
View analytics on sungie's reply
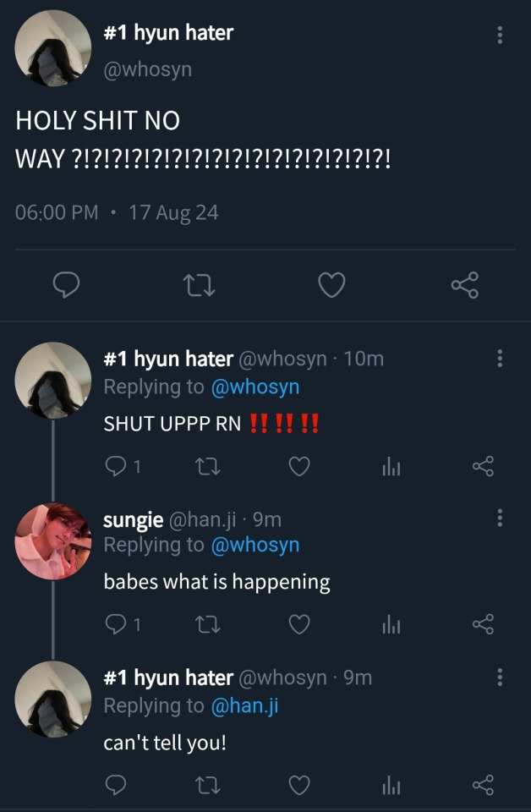(x=391, y=626)
